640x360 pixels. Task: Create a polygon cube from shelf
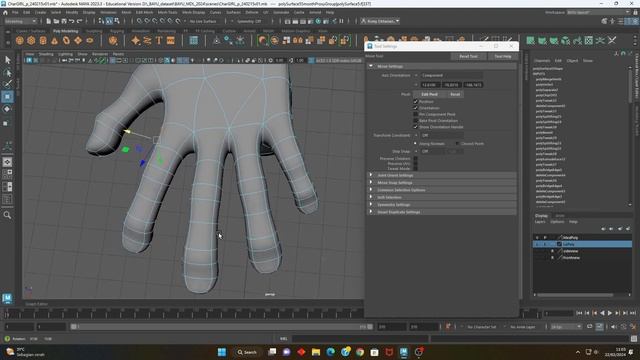(31, 40)
